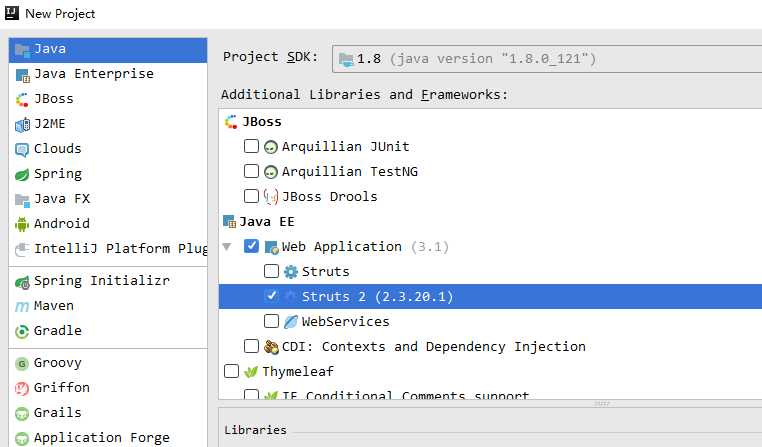Click the IntelliJ IDEA title bar icon
The width and height of the screenshot is (762, 447).
coord(12,13)
